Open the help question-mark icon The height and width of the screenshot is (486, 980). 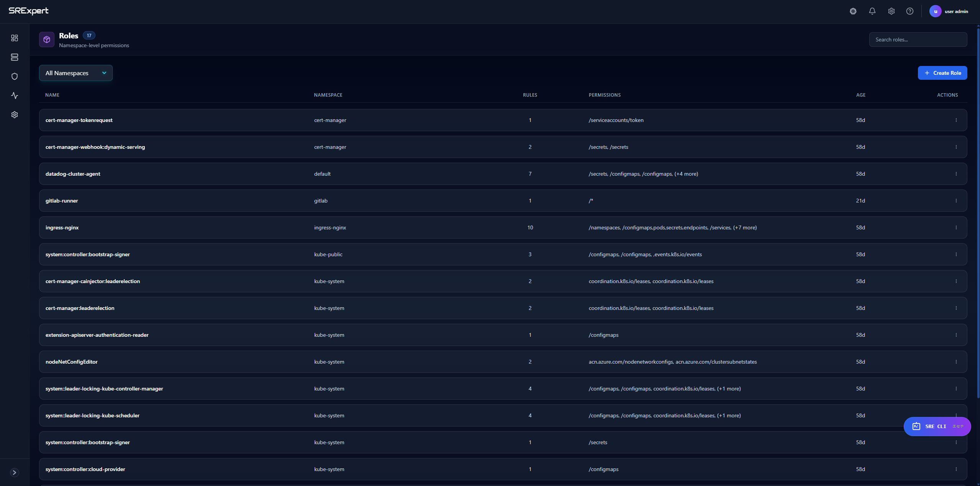point(910,11)
